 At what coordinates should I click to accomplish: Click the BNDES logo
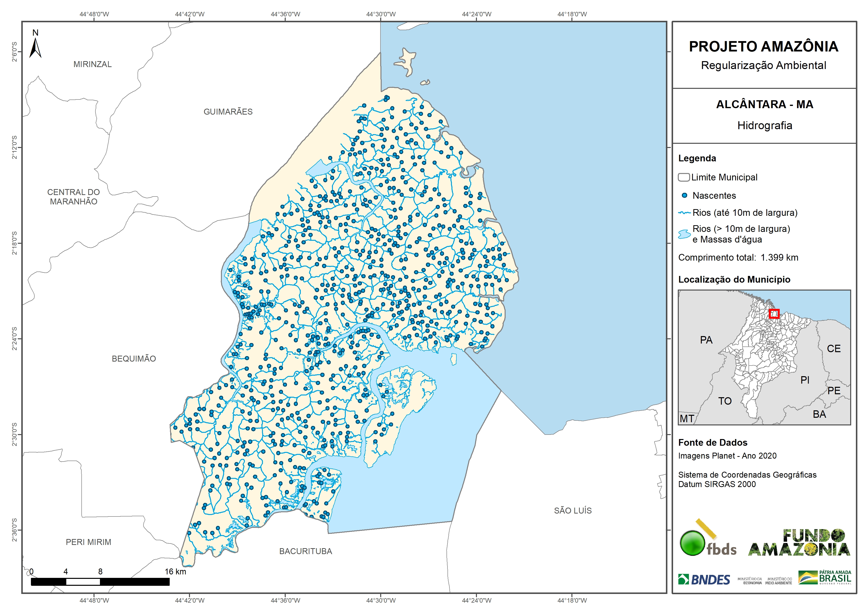[704, 580]
